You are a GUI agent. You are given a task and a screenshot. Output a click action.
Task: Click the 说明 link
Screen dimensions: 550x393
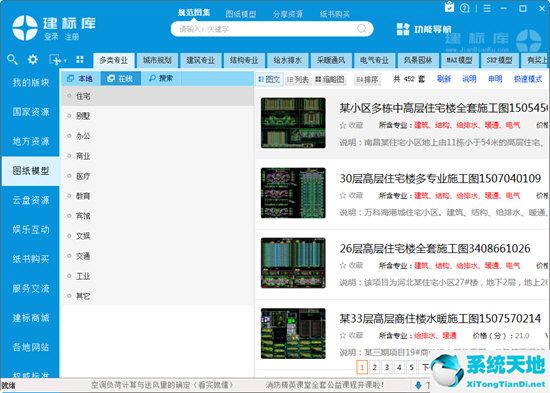tap(469, 79)
